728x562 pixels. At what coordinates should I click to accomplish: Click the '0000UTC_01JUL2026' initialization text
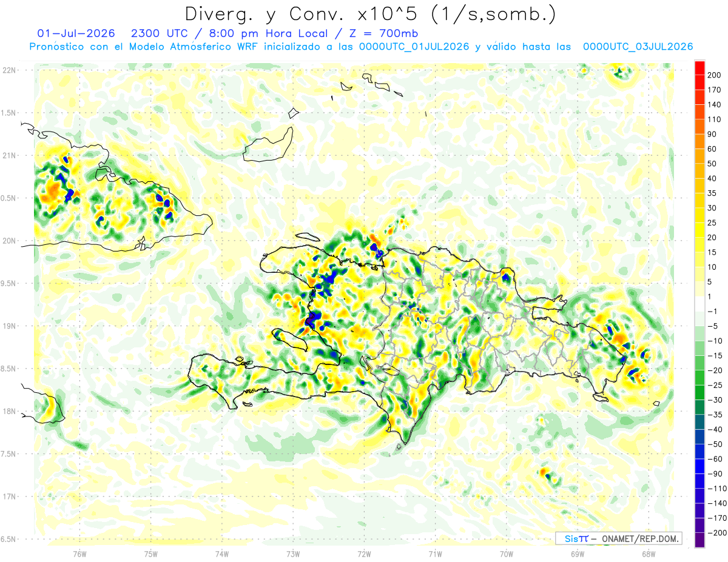pos(414,47)
